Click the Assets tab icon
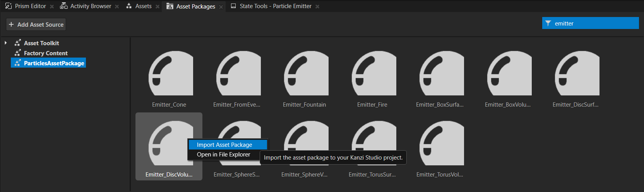The height and width of the screenshot is (192, 644). pos(129,6)
